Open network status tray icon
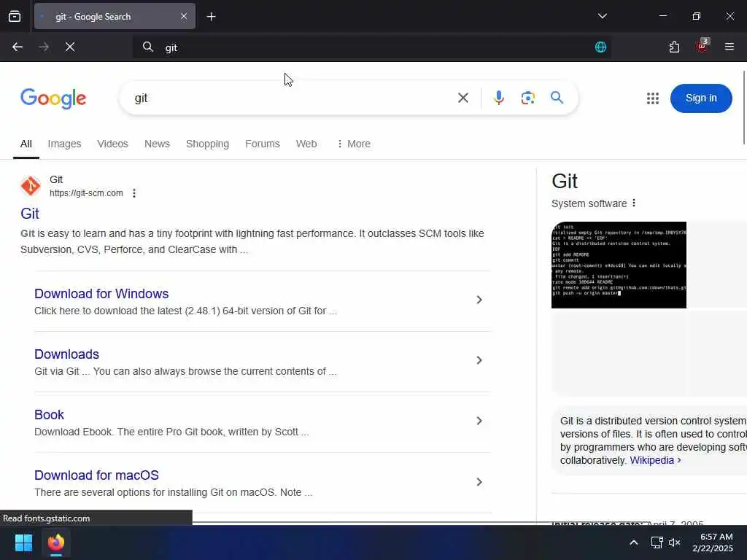The height and width of the screenshot is (560, 747). (657, 542)
